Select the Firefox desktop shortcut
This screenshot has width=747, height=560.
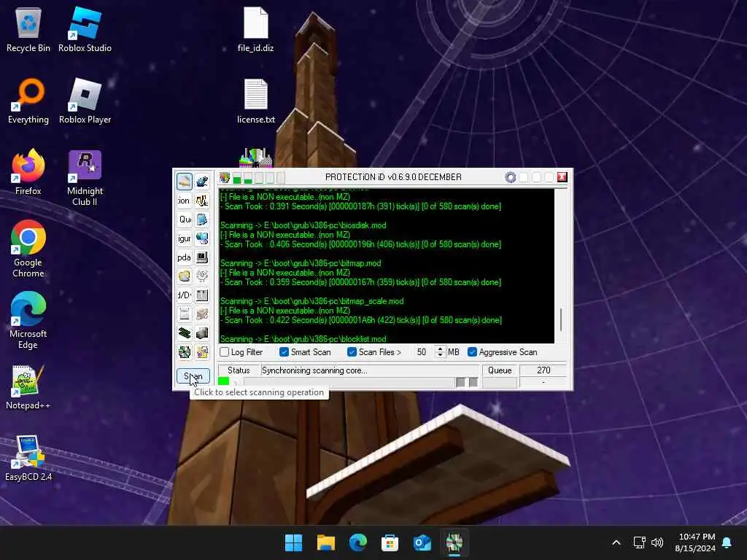28,172
